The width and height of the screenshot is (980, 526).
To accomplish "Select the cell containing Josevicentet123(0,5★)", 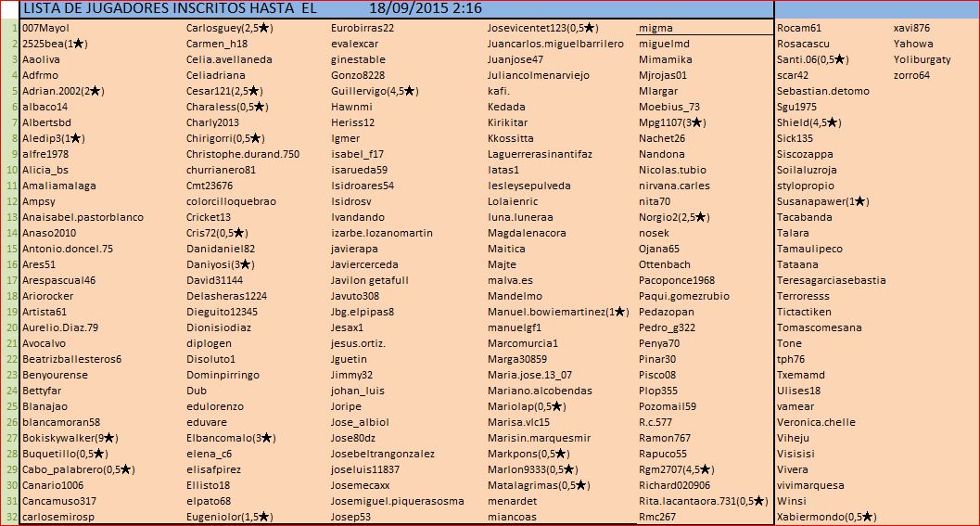I will coord(542,28).
